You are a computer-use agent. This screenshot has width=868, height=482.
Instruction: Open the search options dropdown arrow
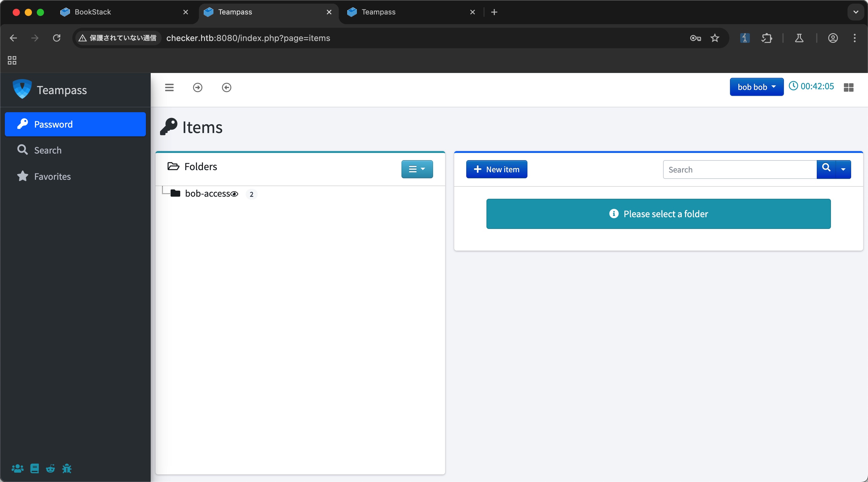click(843, 169)
